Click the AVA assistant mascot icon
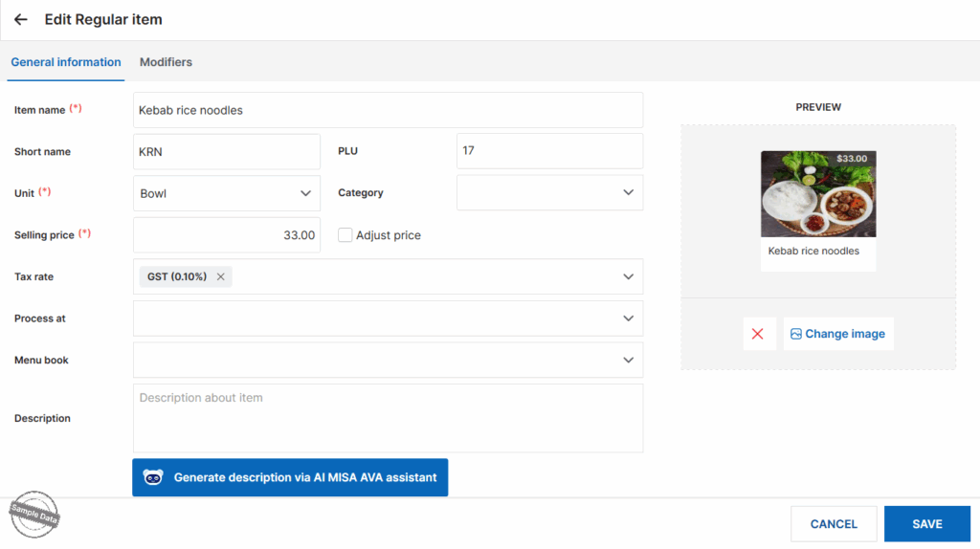Screen dimensions: 980x549 153,477
